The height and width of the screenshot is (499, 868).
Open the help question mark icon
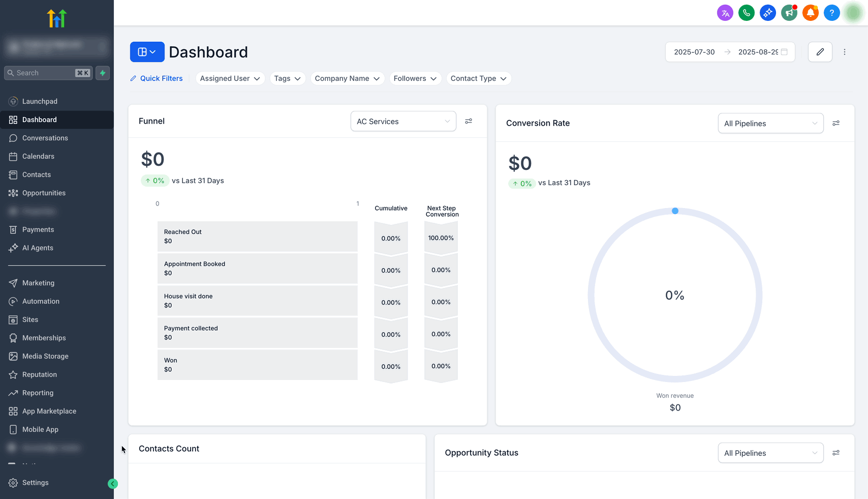[x=831, y=13]
